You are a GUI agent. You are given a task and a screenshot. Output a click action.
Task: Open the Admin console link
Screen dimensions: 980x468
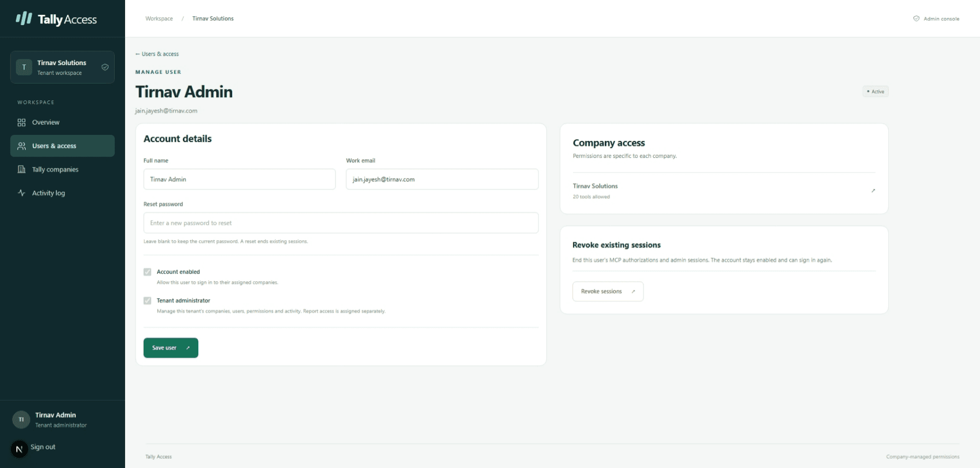click(x=936, y=19)
